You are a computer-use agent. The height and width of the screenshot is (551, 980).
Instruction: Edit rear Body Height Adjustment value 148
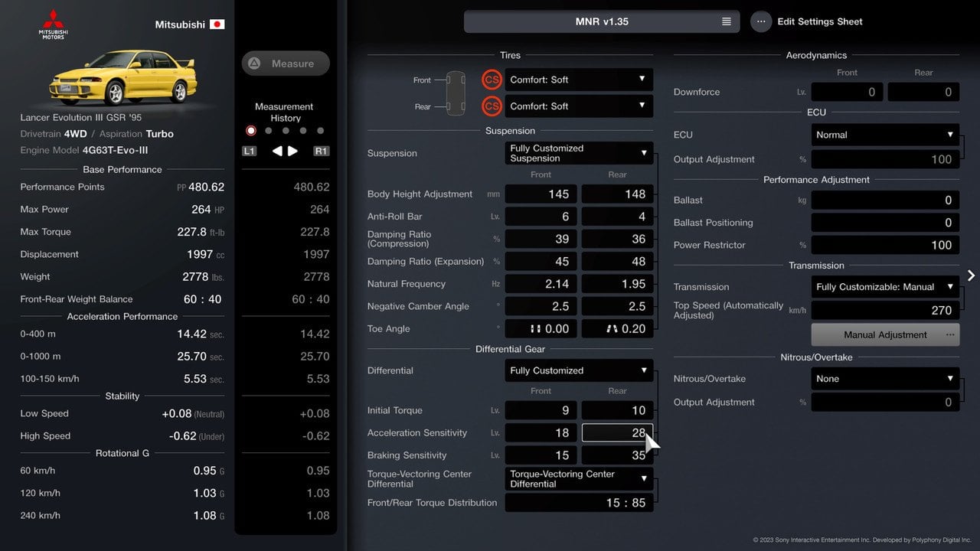coord(617,194)
